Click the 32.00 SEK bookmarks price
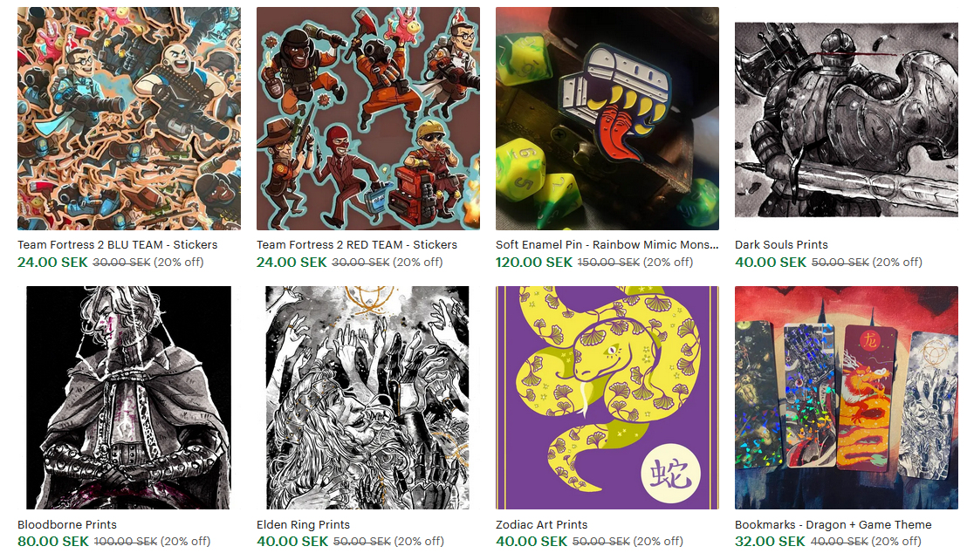Screen dimensions: 974x560 (x=771, y=542)
